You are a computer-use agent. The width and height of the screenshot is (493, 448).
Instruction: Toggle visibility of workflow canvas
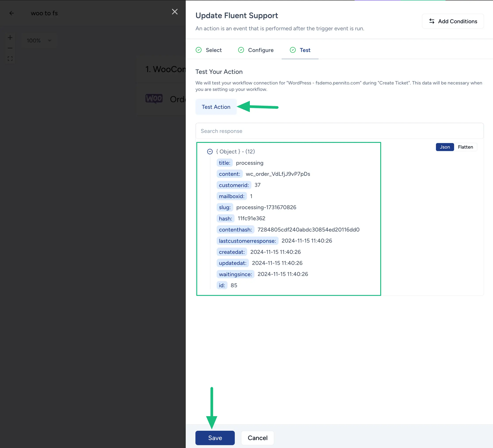click(x=10, y=58)
